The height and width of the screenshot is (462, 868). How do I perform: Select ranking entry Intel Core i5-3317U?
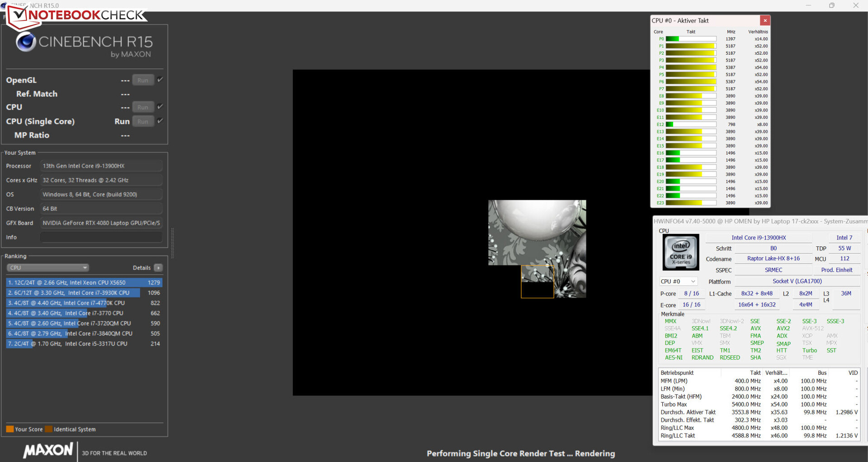[84, 344]
